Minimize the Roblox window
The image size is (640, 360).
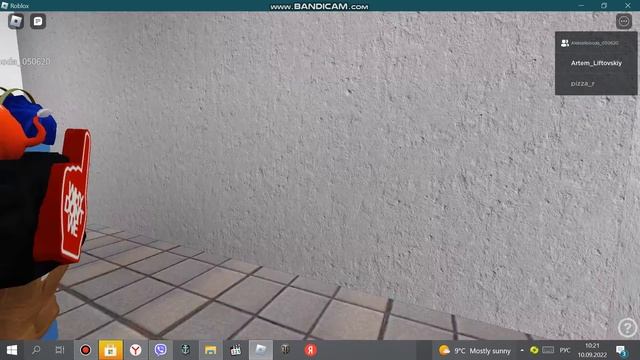click(581, 6)
